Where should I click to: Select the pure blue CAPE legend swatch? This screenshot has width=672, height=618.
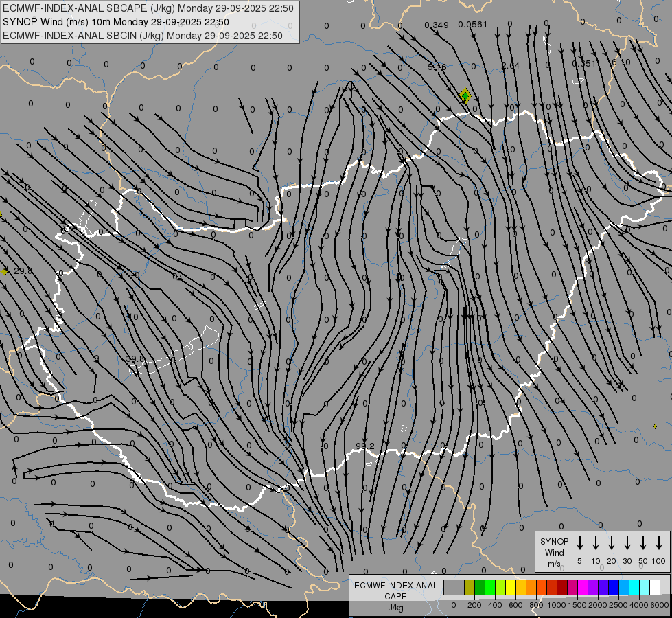coord(613,587)
